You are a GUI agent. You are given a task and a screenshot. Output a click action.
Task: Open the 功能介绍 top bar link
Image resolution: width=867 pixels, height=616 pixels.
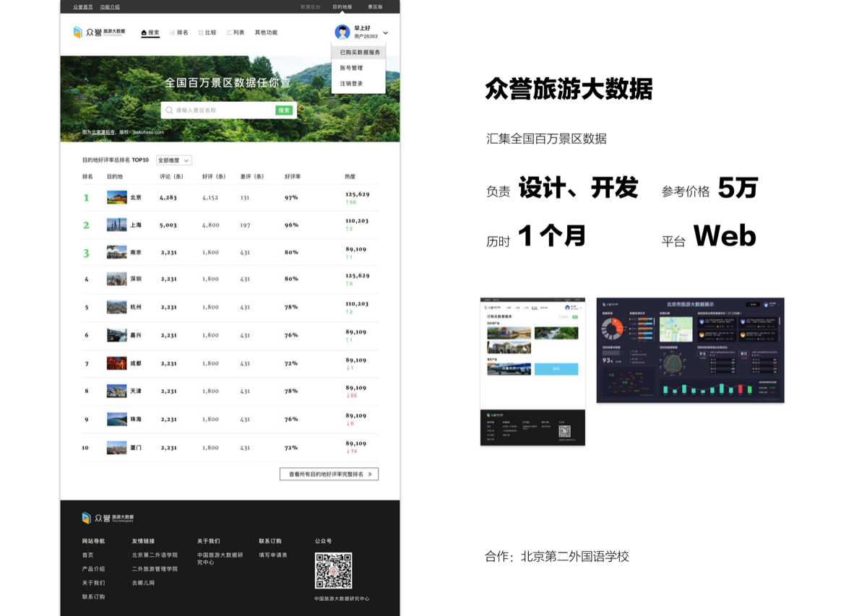[x=111, y=6]
